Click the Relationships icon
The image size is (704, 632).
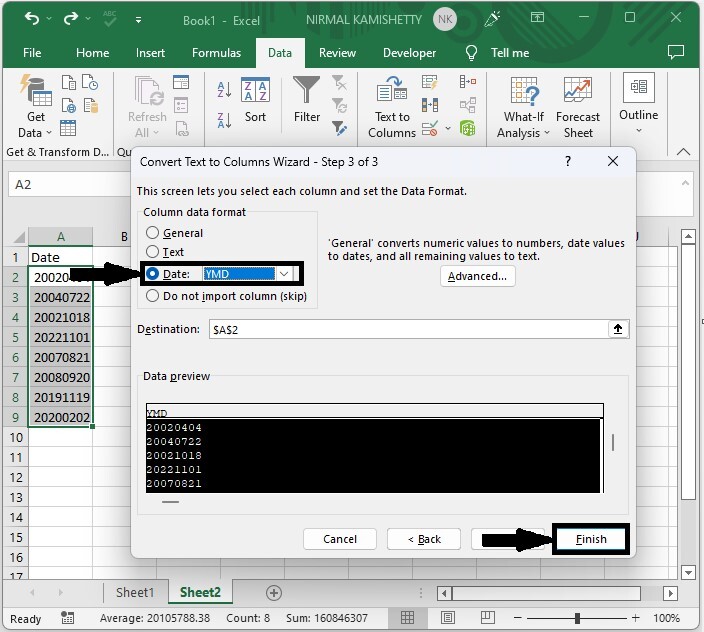point(468,105)
